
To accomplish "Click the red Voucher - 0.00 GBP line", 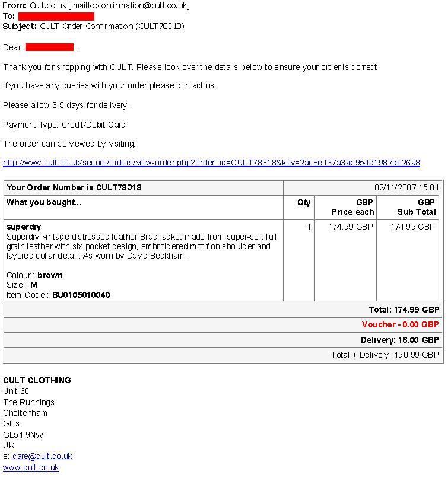I will pos(400,324).
